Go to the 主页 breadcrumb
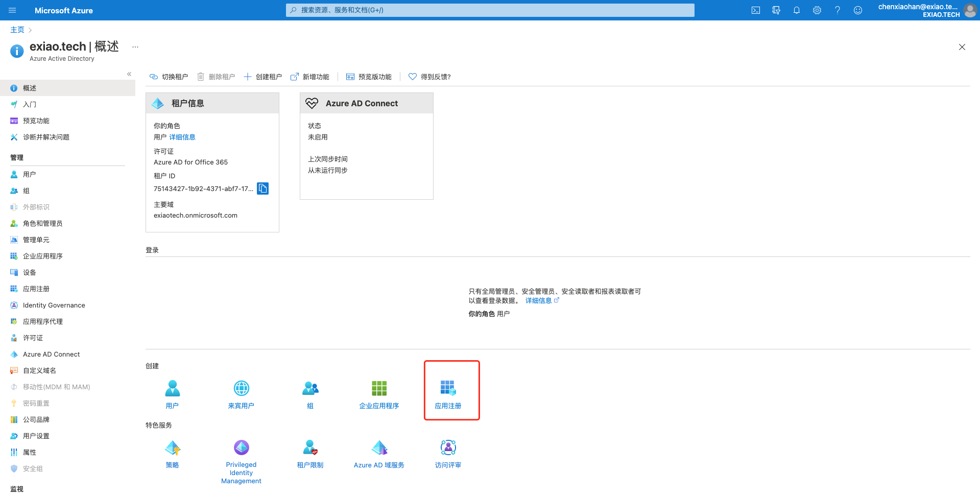Screen dimensions: 980x495 tap(17, 30)
